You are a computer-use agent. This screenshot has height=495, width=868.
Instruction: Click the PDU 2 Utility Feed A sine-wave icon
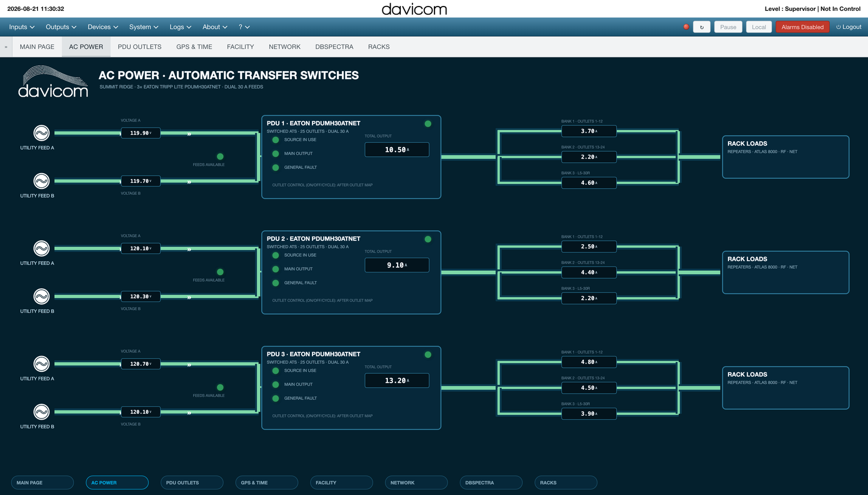[42, 249]
